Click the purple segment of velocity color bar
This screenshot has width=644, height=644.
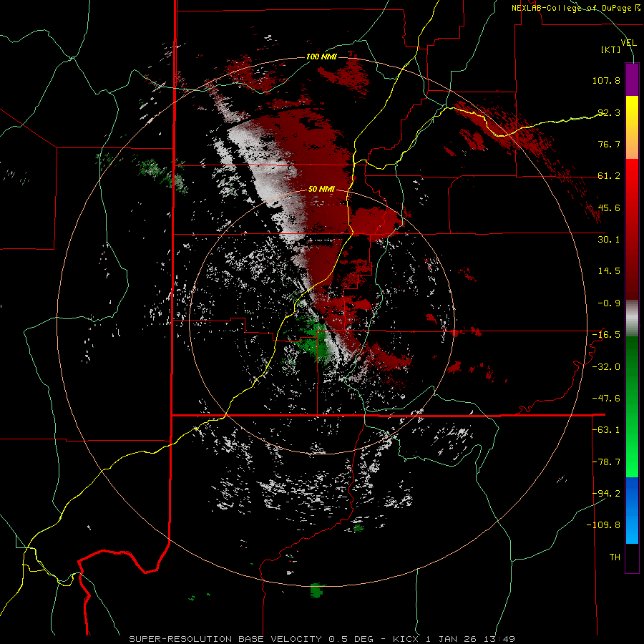[x=632, y=79]
